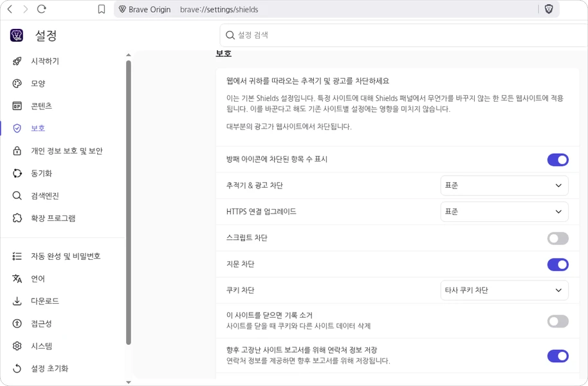Click the translate icon for 언어

(x=17, y=279)
